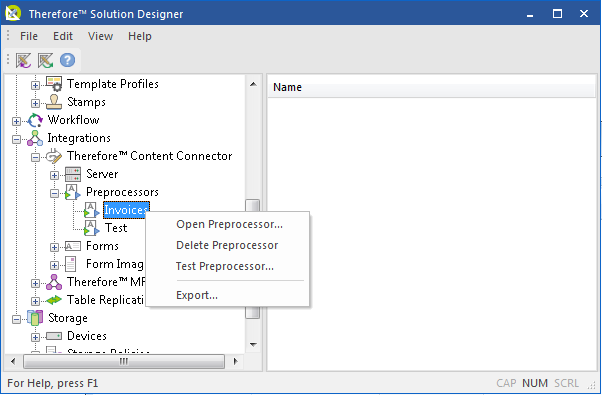Click the Form Images page icon
Screen dimensions: 602x395
(x=71, y=264)
